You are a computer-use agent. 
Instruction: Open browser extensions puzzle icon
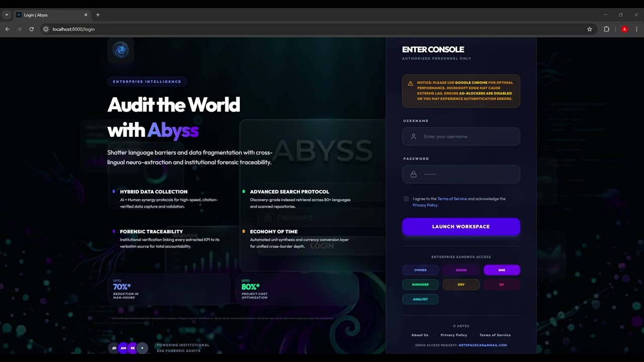(606, 29)
